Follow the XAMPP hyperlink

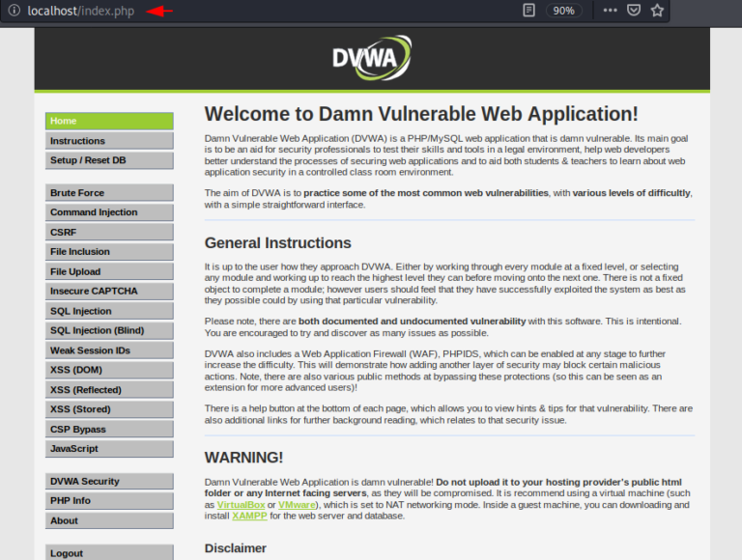click(x=246, y=517)
